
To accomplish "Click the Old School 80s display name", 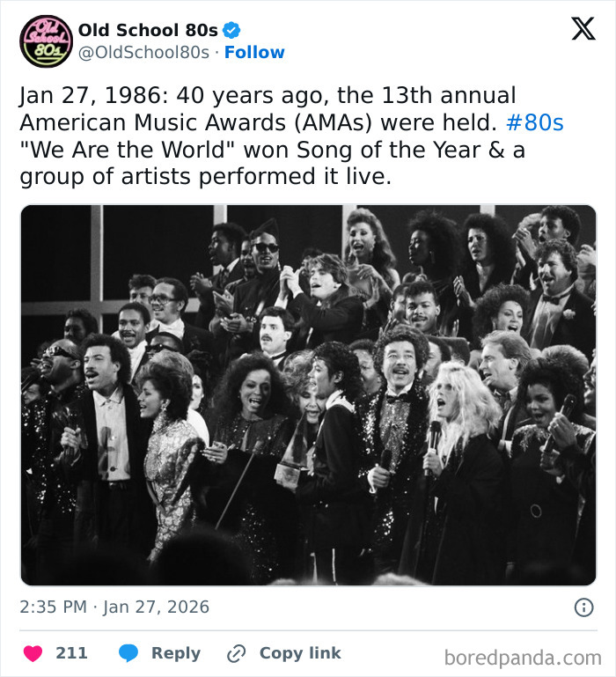I will pyautogui.click(x=148, y=30).
